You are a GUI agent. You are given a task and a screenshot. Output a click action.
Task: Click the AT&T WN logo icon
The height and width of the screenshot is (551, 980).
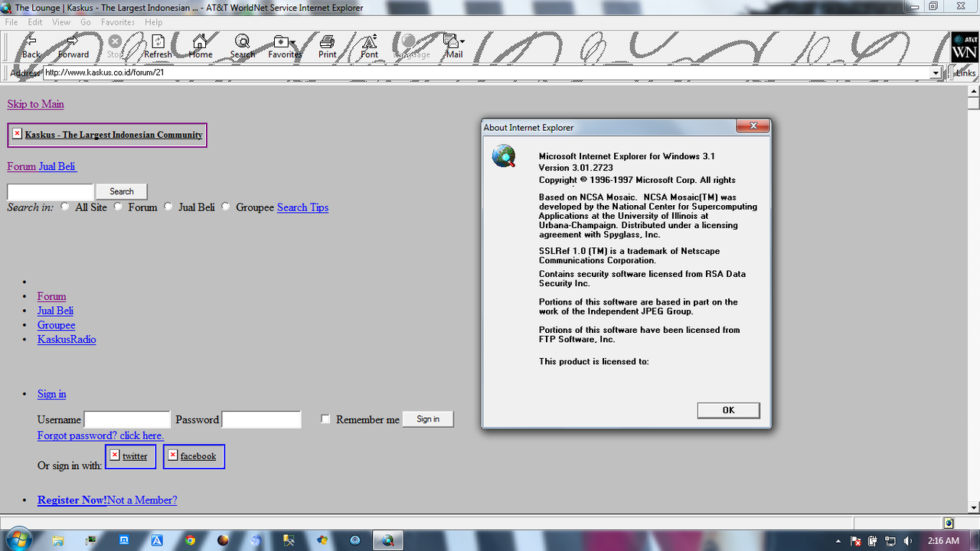964,47
